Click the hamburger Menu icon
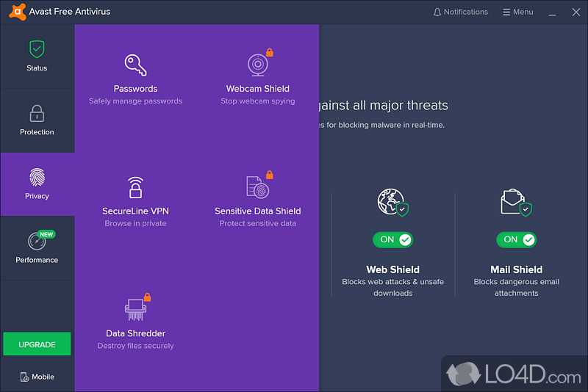The image size is (588, 392). [x=506, y=12]
